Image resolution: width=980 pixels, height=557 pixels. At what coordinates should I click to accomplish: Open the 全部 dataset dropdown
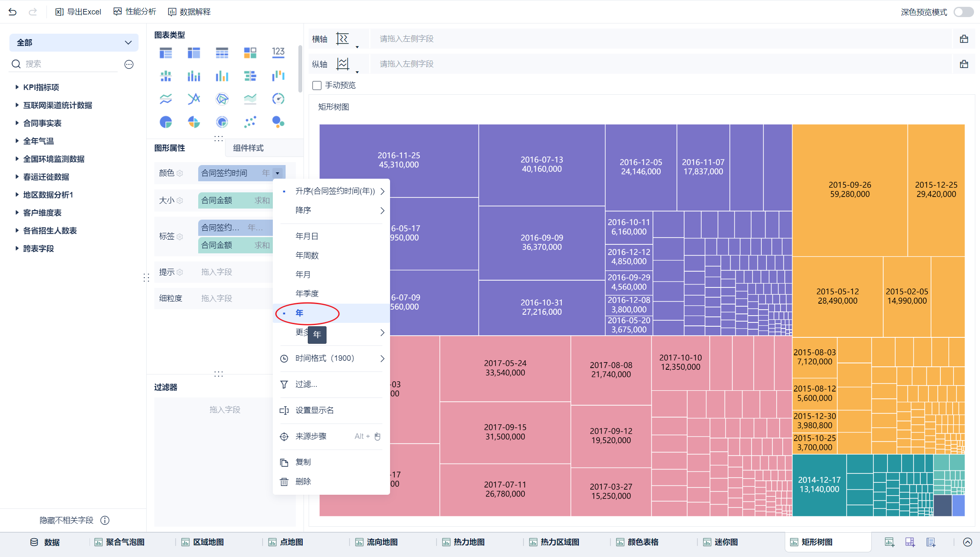point(74,42)
